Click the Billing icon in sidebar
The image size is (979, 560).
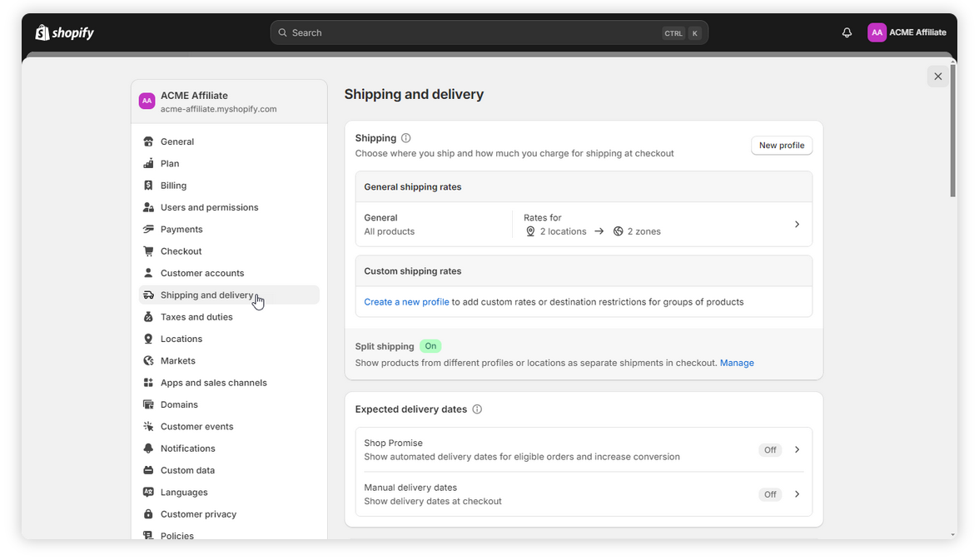[x=148, y=186]
